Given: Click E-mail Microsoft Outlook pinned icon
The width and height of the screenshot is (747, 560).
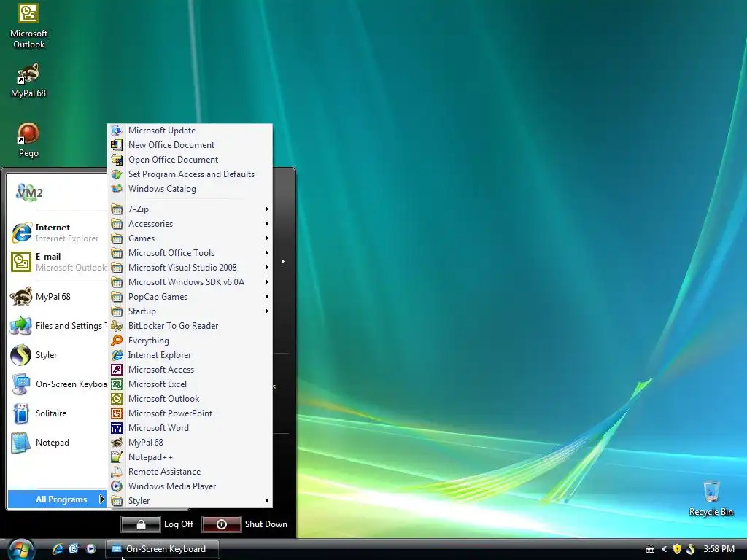Looking at the screenshot, I should pos(21,262).
